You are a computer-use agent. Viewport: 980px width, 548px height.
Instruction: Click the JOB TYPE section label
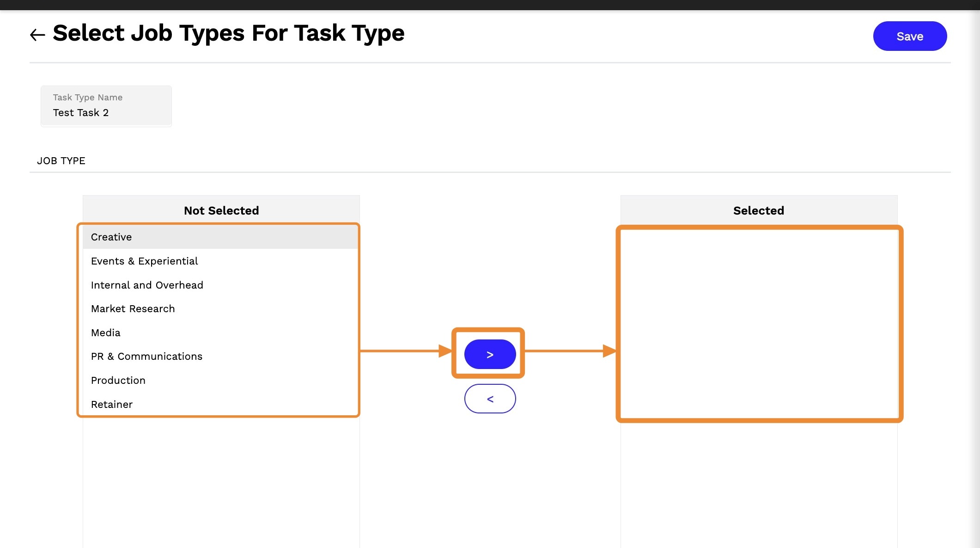click(x=61, y=160)
